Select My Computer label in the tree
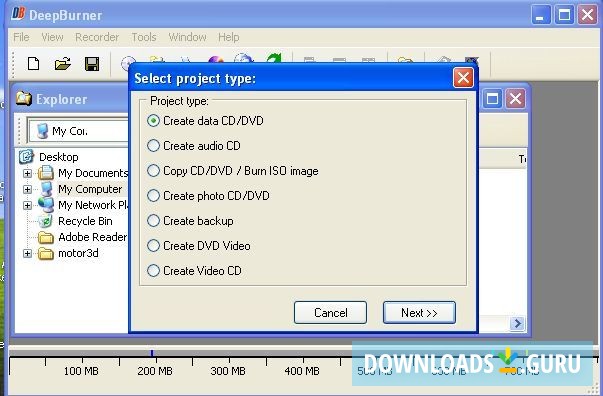603x396 pixels. [90, 189]
